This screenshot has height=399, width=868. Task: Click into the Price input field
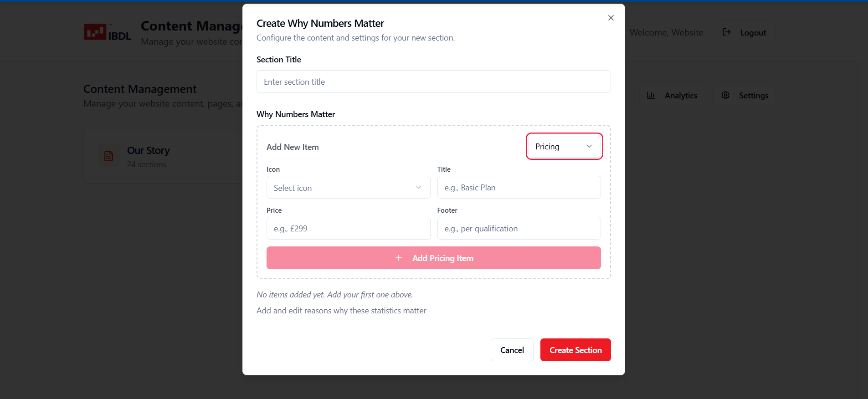point(348,229)
